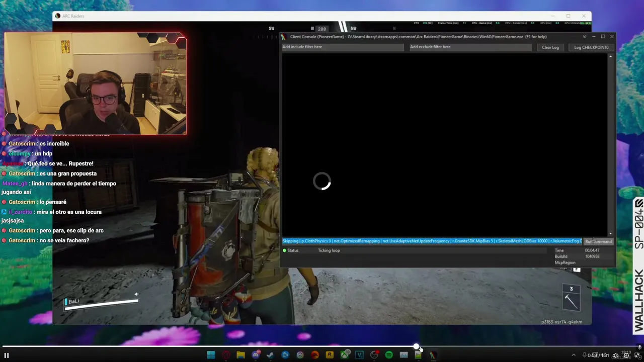644x362 pixels.
Task: Click the Client Console title bar app icon
Action: (x=284, y=37)
